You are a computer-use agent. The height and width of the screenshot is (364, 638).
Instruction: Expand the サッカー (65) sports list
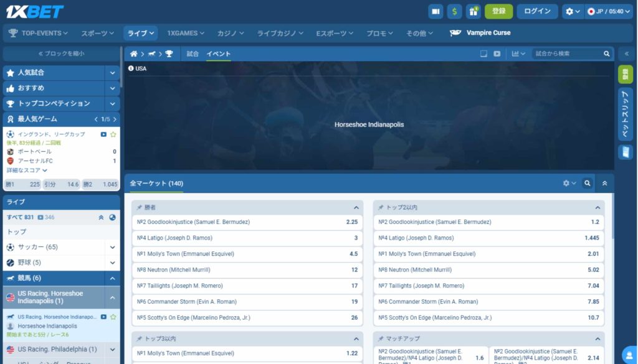pos(113,247)
